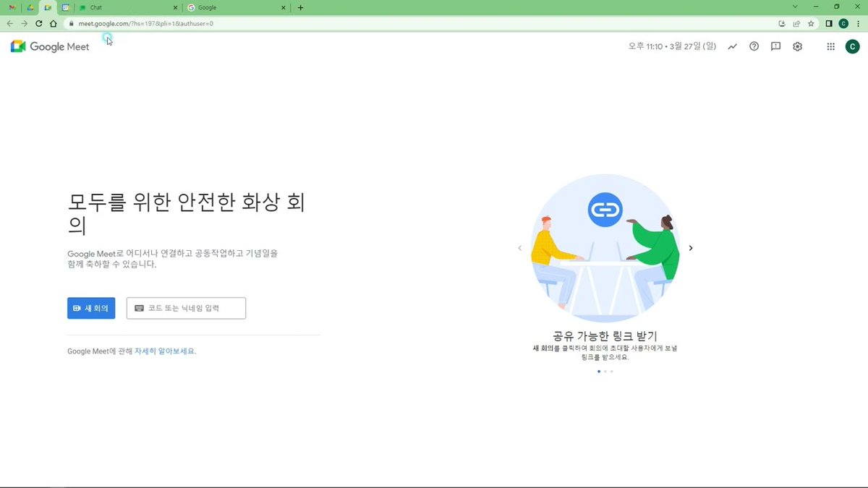This screenshot has height=488, width=868.
Task: Open the Chrome three-dot menu
Action: [858, 23]
